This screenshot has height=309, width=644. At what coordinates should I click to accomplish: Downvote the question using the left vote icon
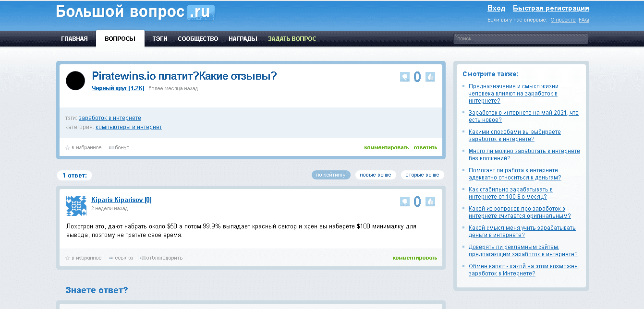tap(404, 76)
